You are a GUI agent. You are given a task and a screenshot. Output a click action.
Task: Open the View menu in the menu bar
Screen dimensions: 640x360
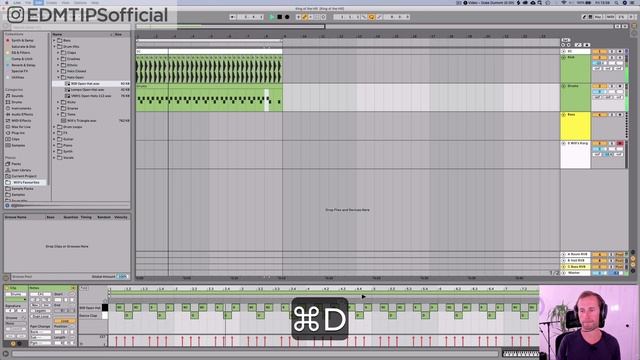[x=66, y=2]
